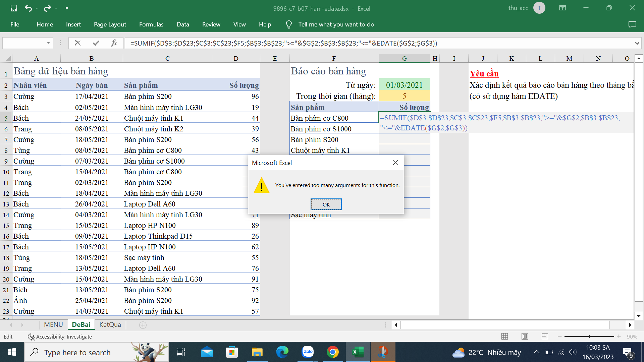Open Insert Function fx dialog
Screen dimensions: 644x362
click(114, 43)
